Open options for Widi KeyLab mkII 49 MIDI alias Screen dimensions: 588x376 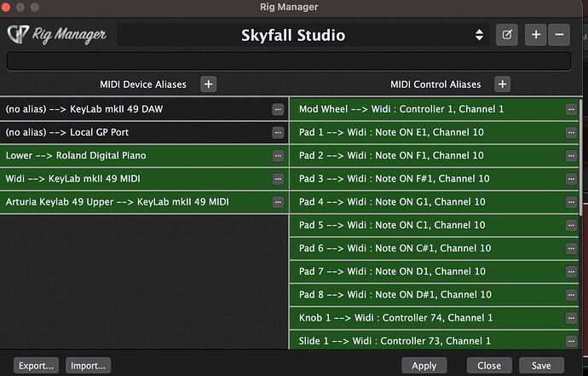click(278, 179)
